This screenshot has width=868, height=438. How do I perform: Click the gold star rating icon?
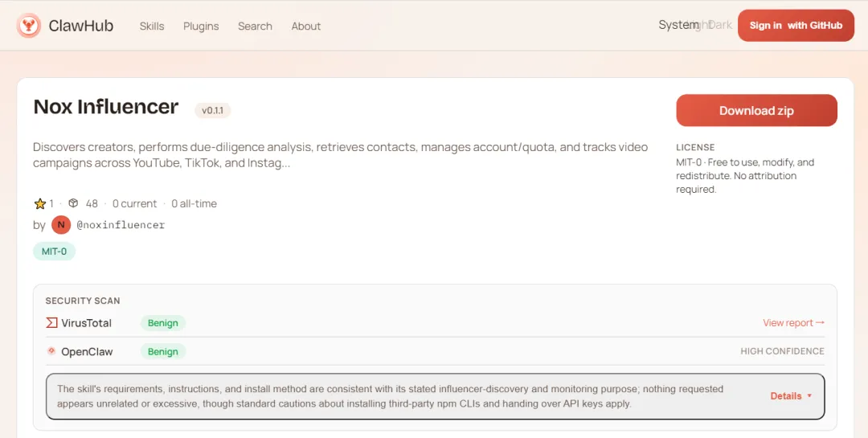pos(40,204)
